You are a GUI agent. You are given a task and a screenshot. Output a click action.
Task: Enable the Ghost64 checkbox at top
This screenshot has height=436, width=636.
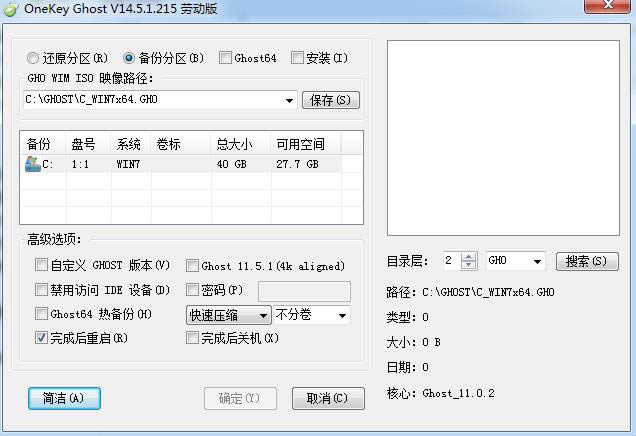(225, 58)
